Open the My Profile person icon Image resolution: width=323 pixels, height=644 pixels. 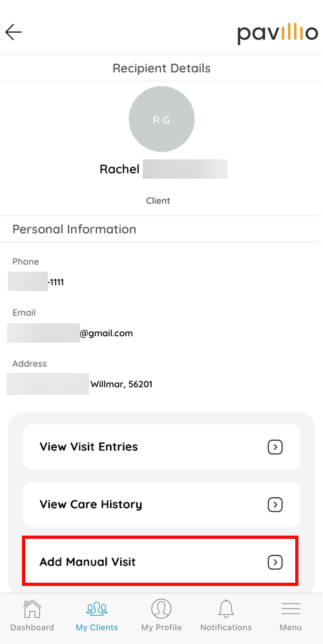161,609
